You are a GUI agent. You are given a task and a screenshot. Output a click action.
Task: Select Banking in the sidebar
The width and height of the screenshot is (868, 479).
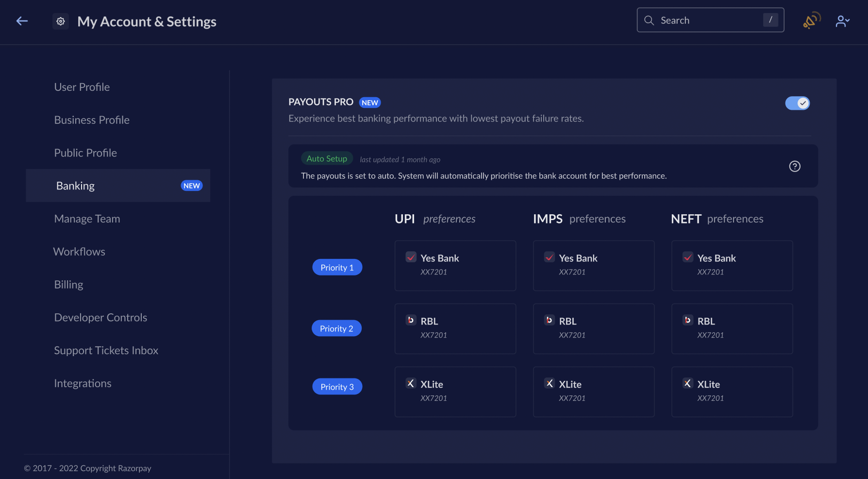pyautogui.click(x=75, y=185)
